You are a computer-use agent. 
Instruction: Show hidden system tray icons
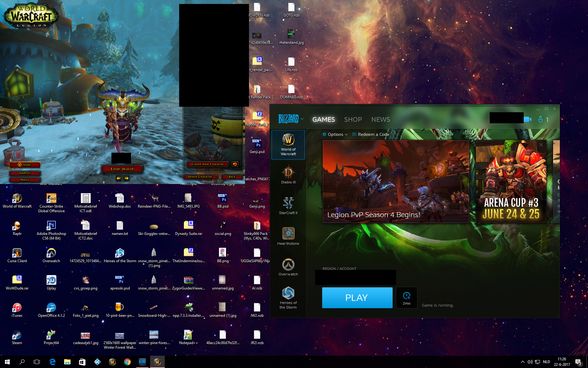click(x=522, y=362)
